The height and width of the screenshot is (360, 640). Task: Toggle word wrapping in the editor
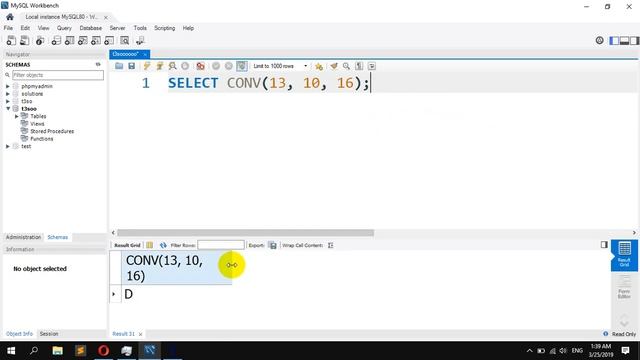(371, 66)
